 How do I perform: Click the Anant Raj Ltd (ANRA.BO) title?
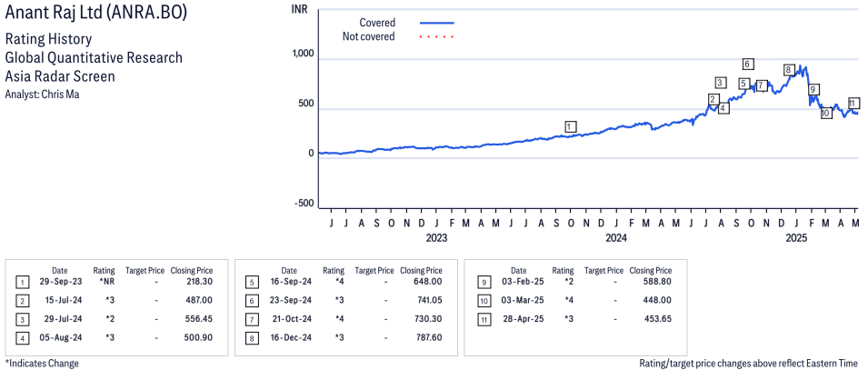point(95,13)
